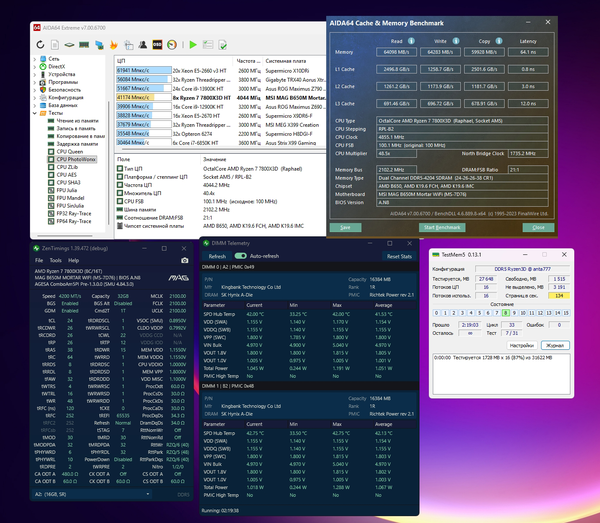Screen dimensions: 600x523
Task: Click the Refresh button in DIMM Telemetry
Action: [x=217, y=256]
